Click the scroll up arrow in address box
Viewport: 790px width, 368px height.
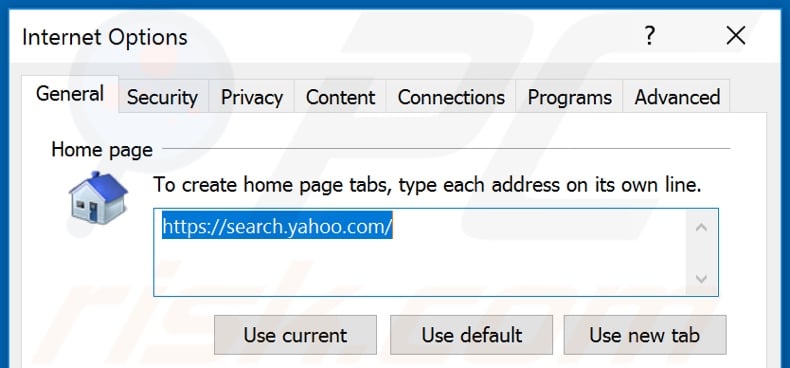point(701,227)
